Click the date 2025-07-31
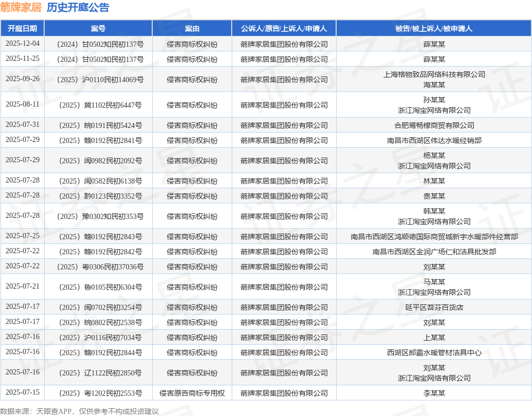This screenshot has width=532, height=416. [x=22, y=125]
